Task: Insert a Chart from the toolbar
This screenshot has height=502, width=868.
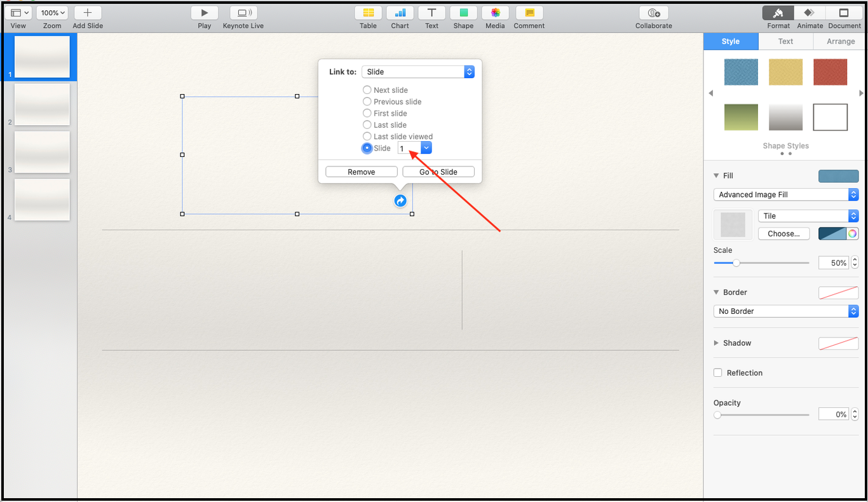Action: [400, 13]
